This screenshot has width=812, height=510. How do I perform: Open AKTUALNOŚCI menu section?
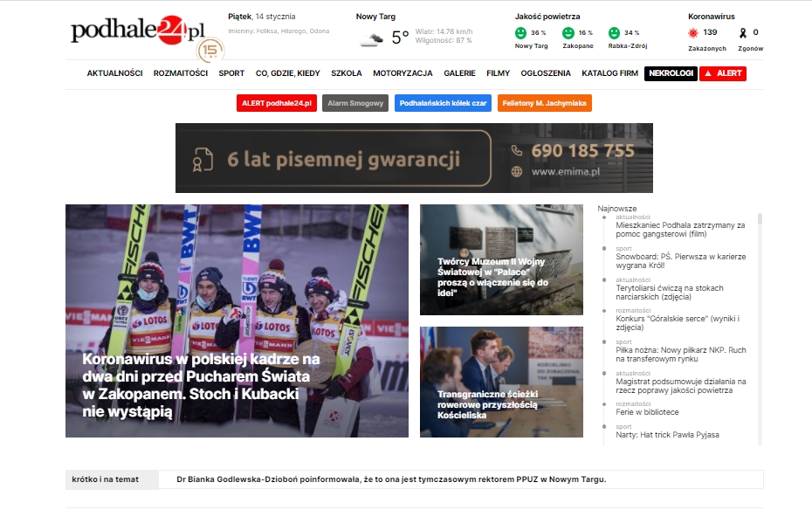[x=114, y=73]
